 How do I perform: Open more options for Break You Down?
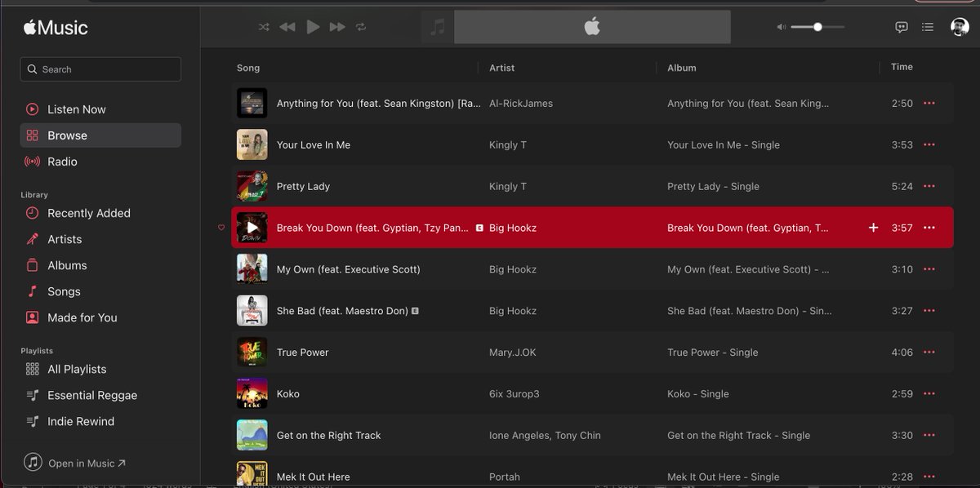tap(929, 228)
